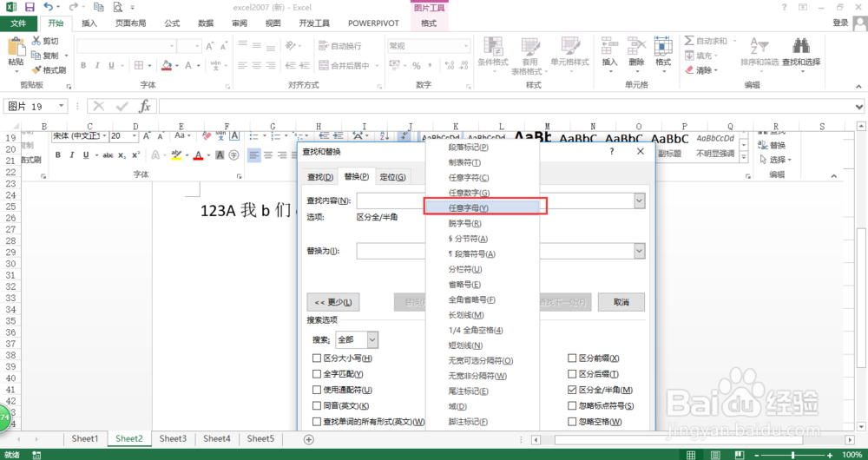
Task: Collapse the Excel ribbon with chevron
Action: [858, 86]
